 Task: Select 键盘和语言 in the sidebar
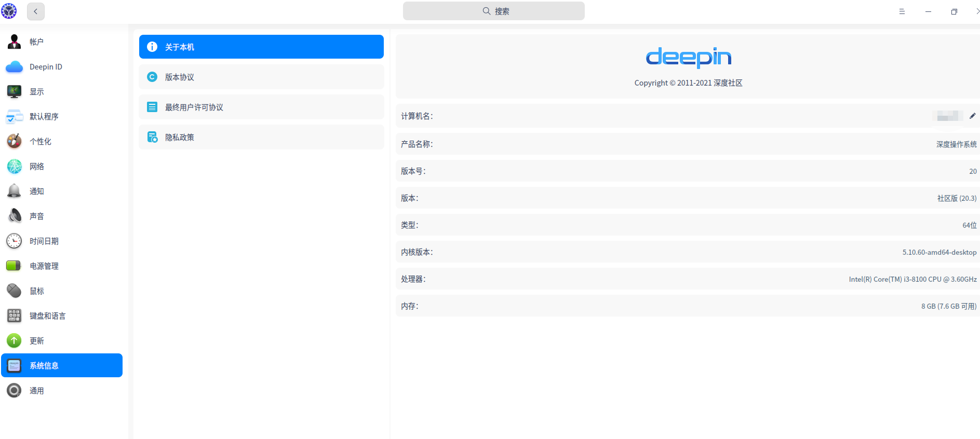tap(62, 315)
